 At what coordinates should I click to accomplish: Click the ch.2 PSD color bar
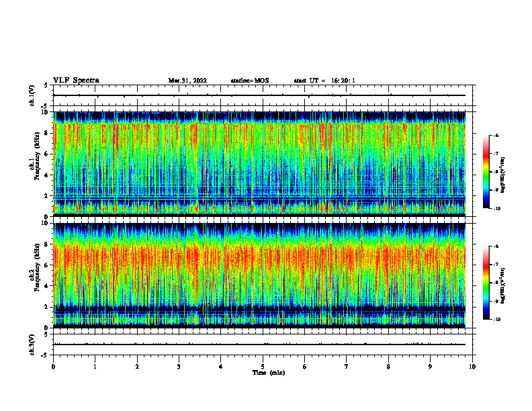[x=486, y=283]
